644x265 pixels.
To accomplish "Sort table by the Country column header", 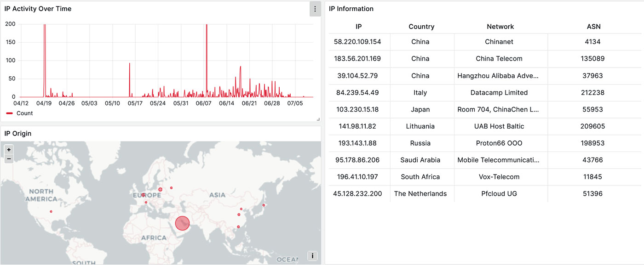I will click(421, 27).
